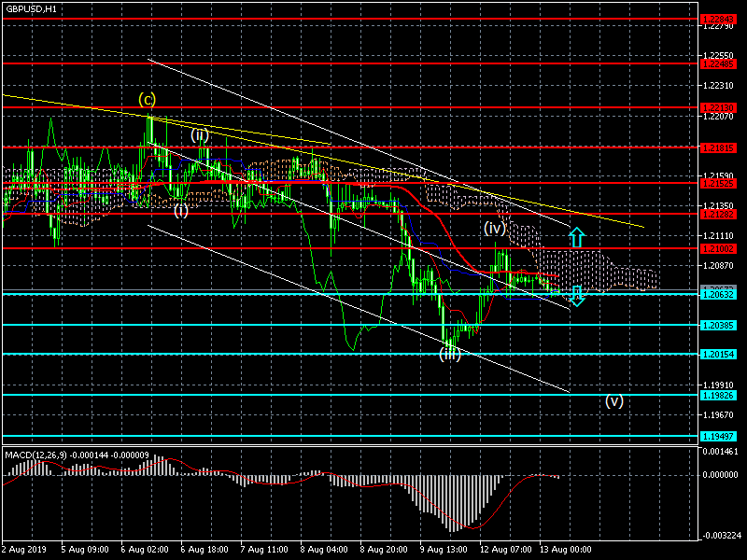Select the (i) wave label
The width and height of the screenshot is (747, 560).
coord(181,210)
